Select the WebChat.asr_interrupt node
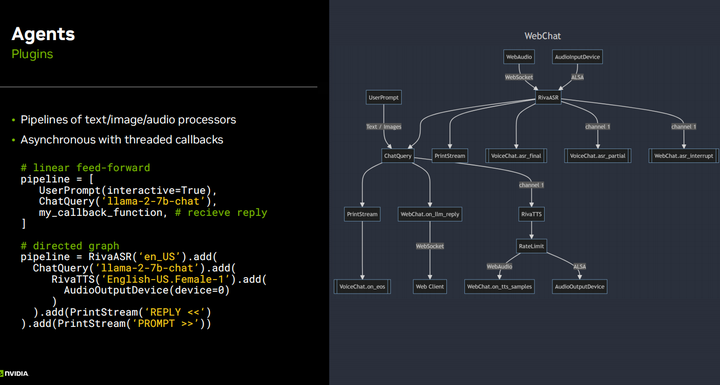The image size is (720, 385). (683, 156)
